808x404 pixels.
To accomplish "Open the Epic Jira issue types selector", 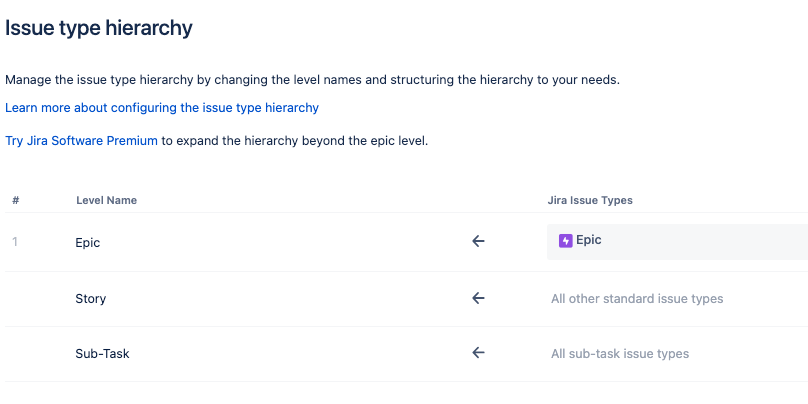I will pos(677,242).
